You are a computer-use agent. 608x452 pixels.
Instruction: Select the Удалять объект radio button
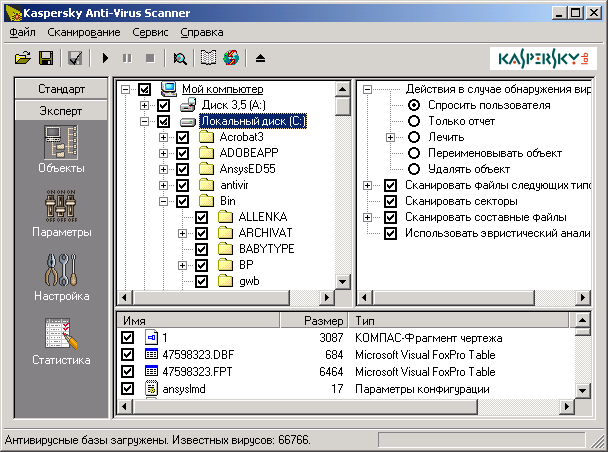point(414,169)
